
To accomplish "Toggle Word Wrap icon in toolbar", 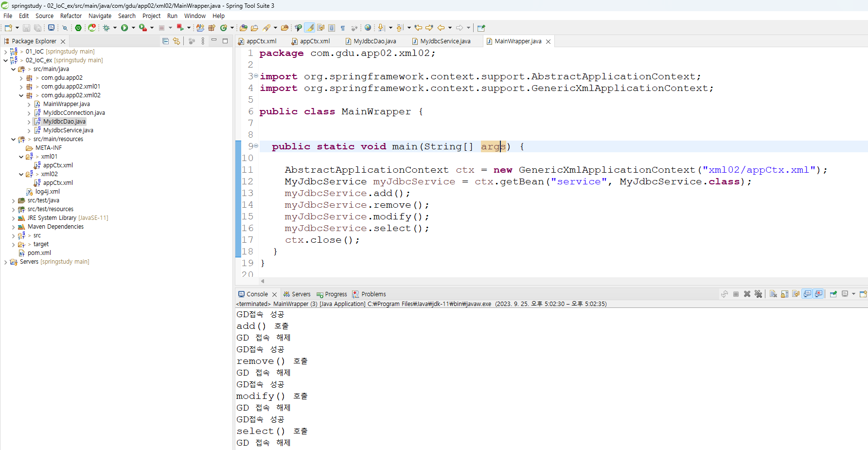I will 321,28.
